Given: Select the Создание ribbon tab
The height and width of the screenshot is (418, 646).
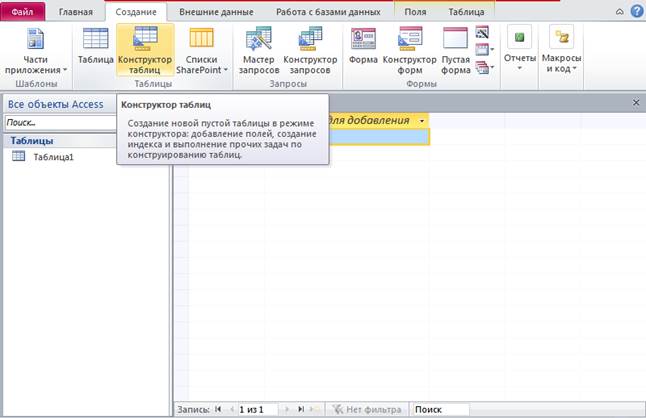Looking at the screenshot, I should [x=136, y=12].
